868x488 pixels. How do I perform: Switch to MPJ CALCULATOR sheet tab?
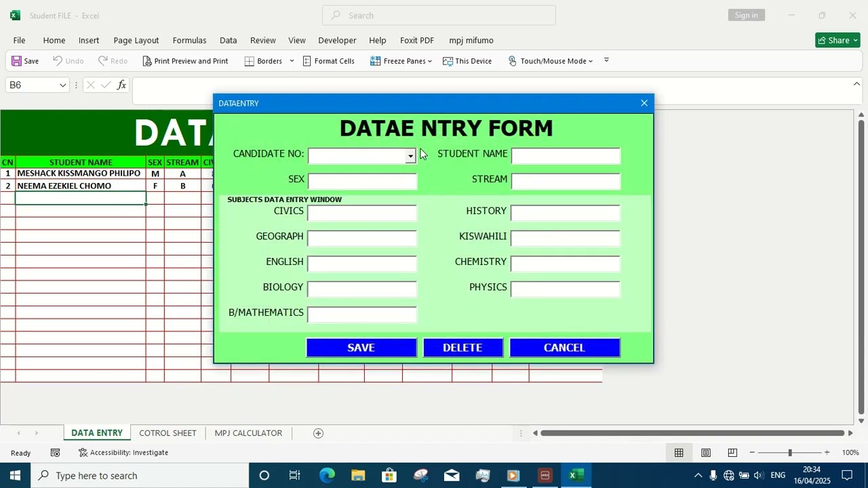(248, 433)
